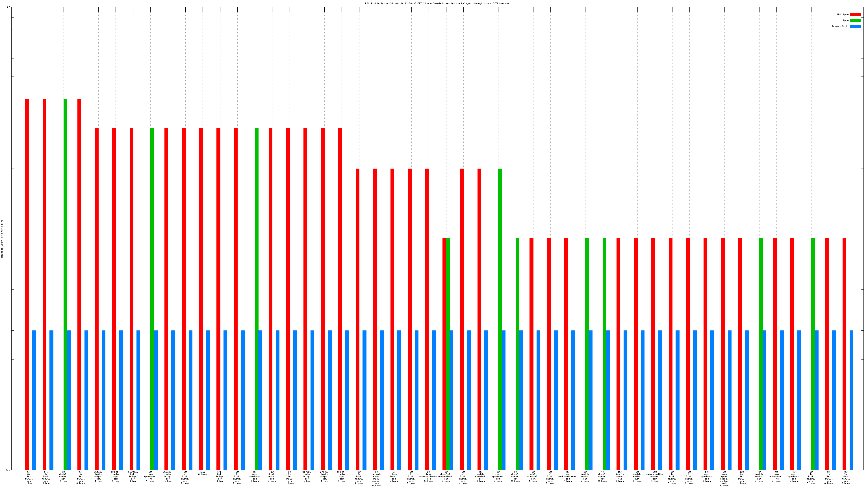Screen dimensions: 868x488
Task: Click the red bar for sa-accredit.habeas.com
Action: [653, 354]
